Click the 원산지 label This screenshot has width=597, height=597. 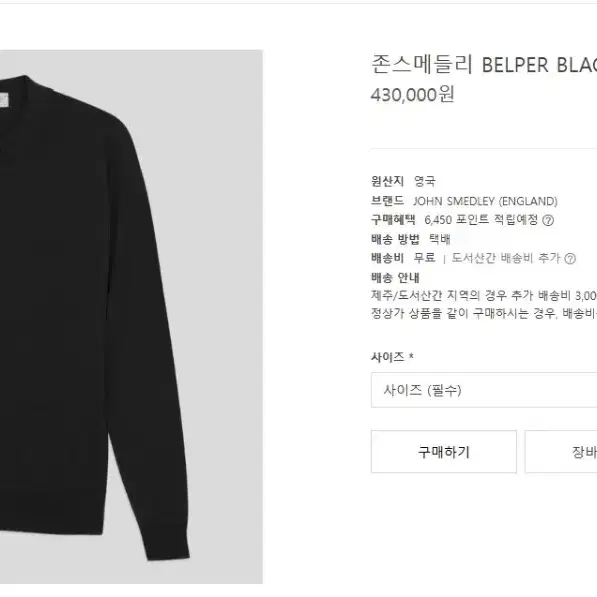(387, 181)
